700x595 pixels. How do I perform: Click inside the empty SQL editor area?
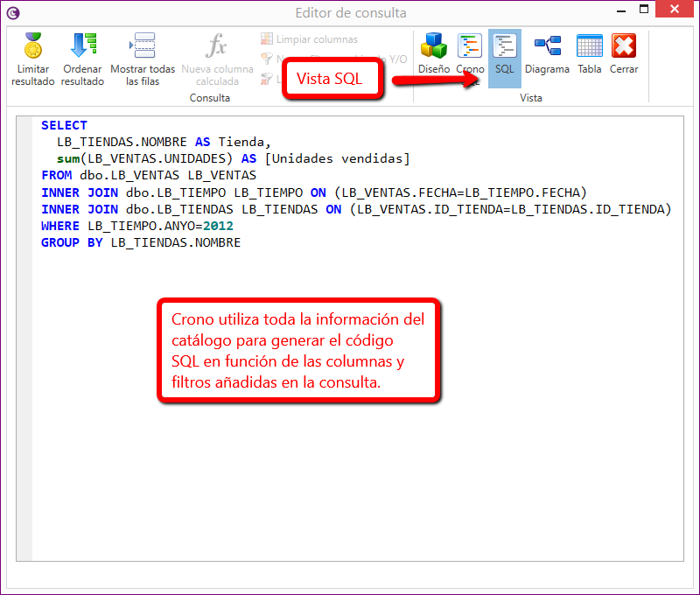(x=350, y=481)
